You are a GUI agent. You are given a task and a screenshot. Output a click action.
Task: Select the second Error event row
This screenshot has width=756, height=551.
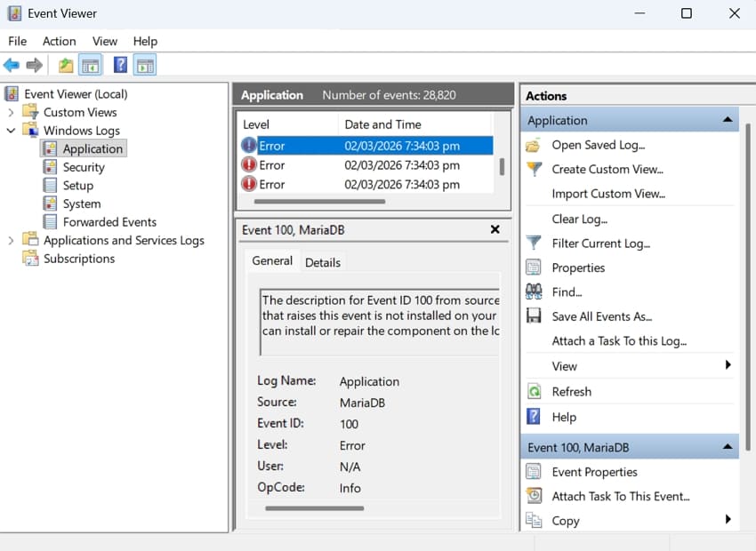(366, 165)
